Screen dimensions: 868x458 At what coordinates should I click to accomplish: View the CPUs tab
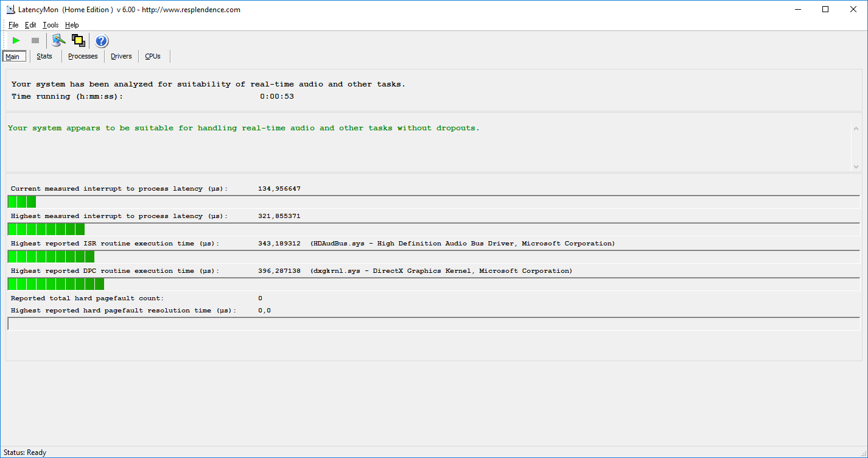[x=153, y=56]
